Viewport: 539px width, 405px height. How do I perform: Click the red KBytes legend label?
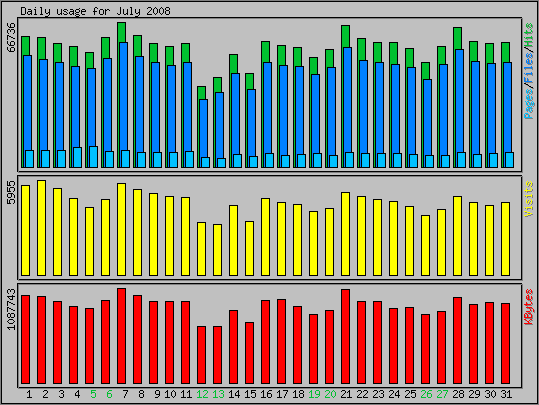(x=529, y=307)
